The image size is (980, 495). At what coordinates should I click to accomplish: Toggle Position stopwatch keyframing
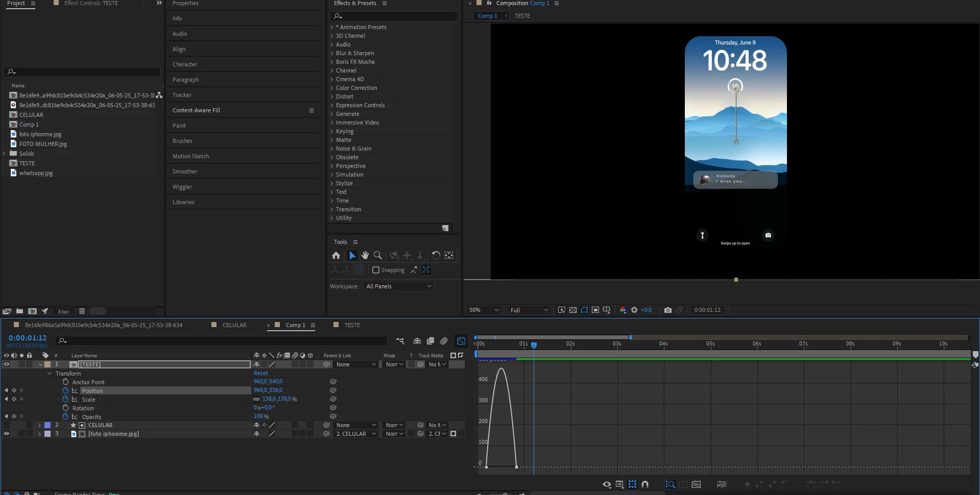pos(65,390)
